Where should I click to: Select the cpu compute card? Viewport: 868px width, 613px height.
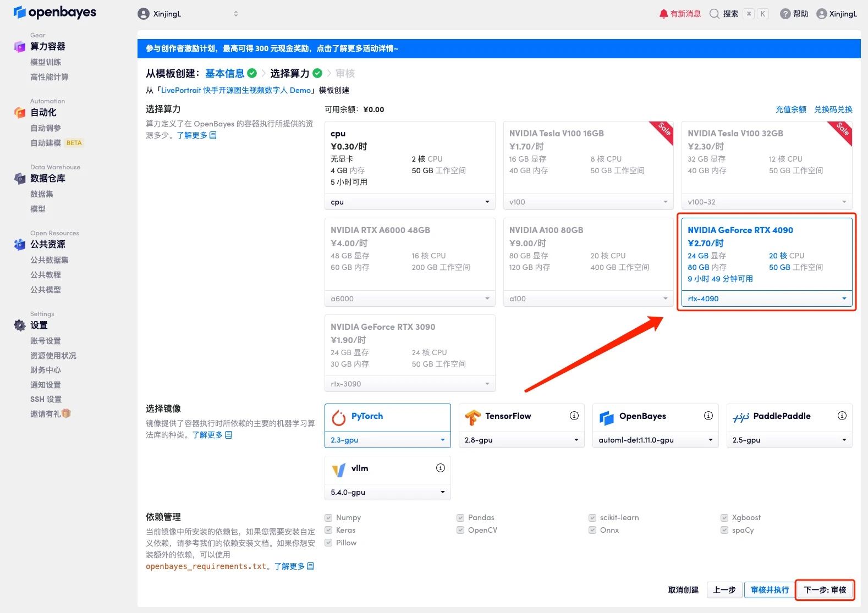tap(410, 165)
